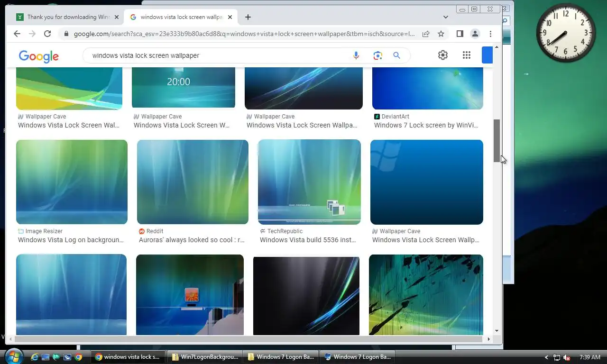607x364 pixels.
Task: Click the Reddit source label
Action: click(155, 231)
